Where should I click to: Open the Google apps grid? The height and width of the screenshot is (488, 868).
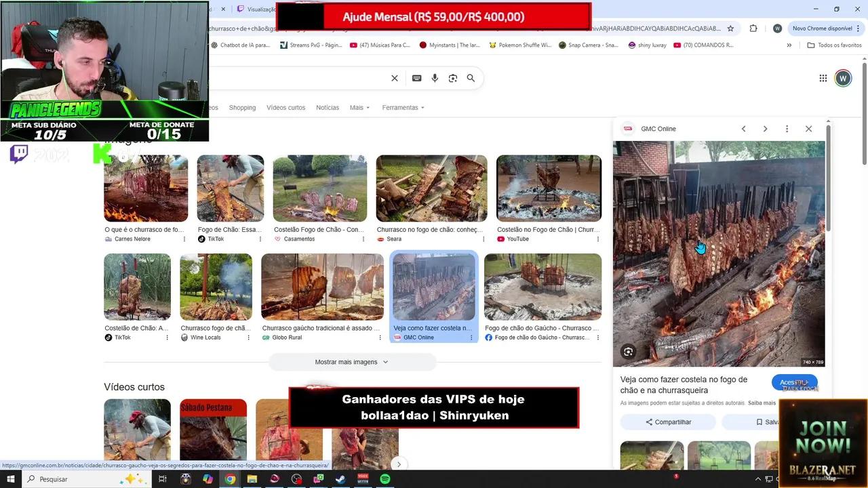pyautogui.click(x=823, y=78)
